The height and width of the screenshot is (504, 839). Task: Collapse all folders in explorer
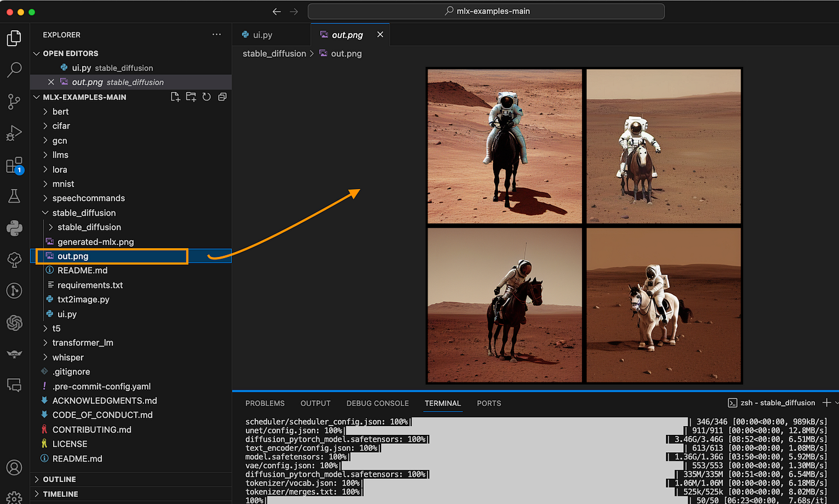point(222,97)
